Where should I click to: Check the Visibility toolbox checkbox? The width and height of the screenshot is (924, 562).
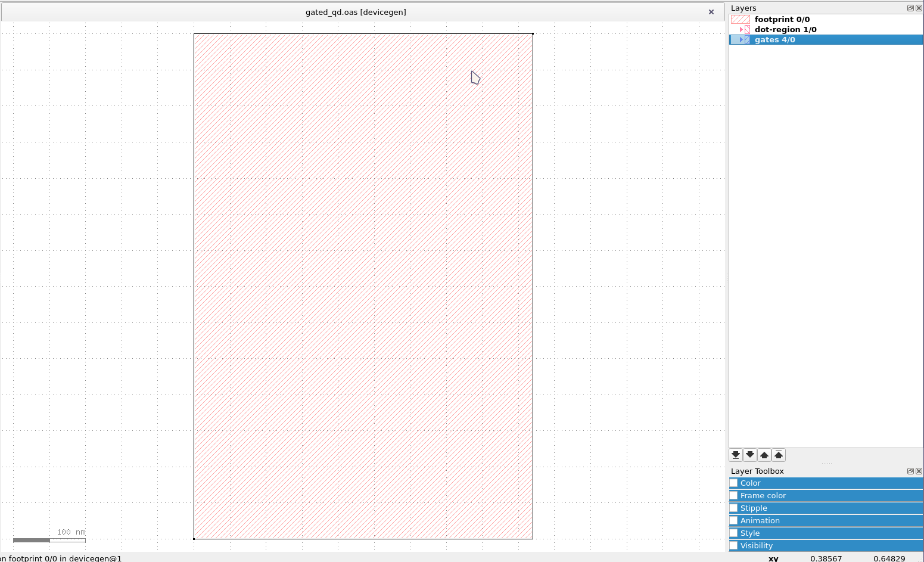coord(734,545)
